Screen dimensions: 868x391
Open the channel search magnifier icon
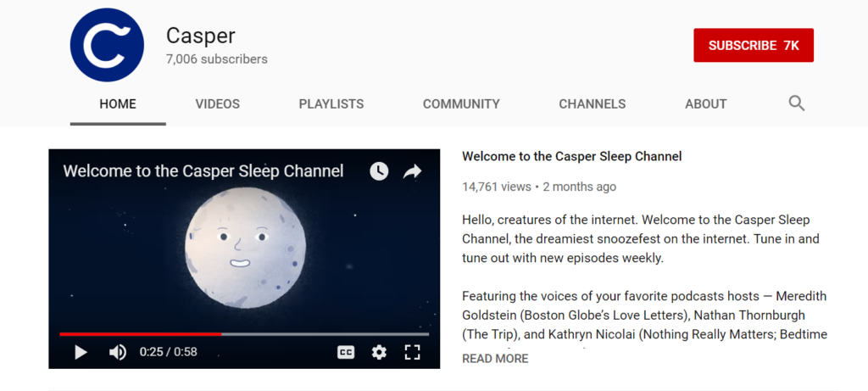tap(796, 103)
